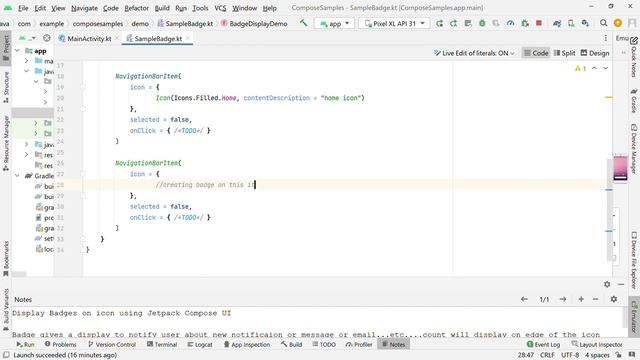Image resolution: width=640 pixels, height=360 pixels.
Task: Open the File menu
Action: [x=23, y=8]
